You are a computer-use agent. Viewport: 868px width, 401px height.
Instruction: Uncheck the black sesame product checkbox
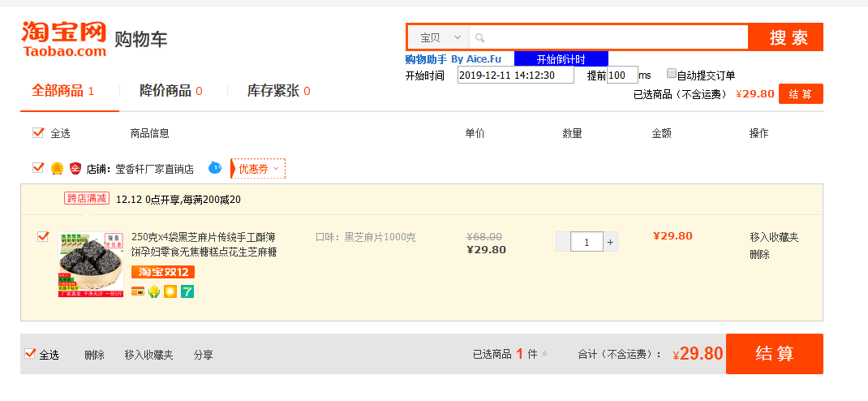coord(43,236)
